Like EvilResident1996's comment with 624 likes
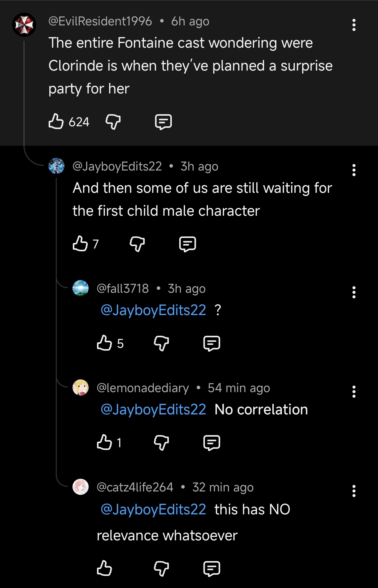Screen dimensions: 378x588 tap(56, 121)
